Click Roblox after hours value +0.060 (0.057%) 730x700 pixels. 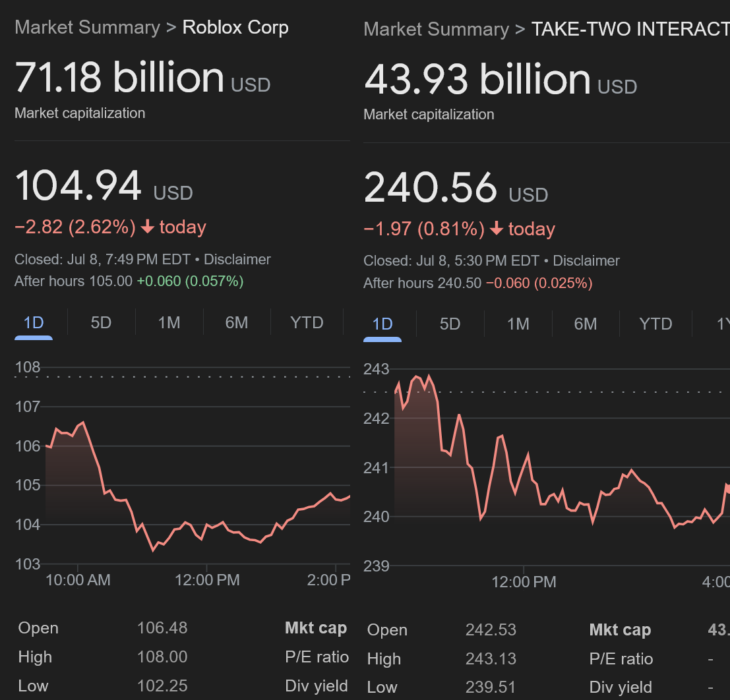pyautogui.click(x=190, y=281)
